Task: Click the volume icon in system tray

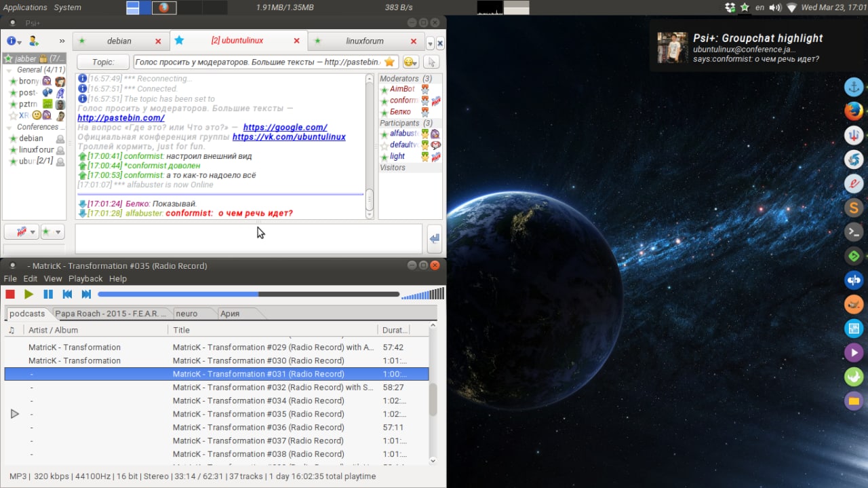Action: coord(776,7)
